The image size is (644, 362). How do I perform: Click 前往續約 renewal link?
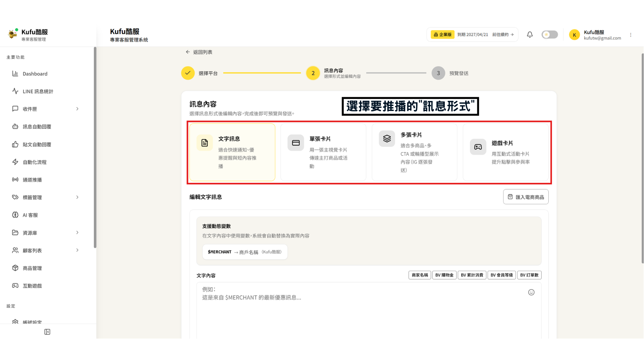(x=503, y=35)
